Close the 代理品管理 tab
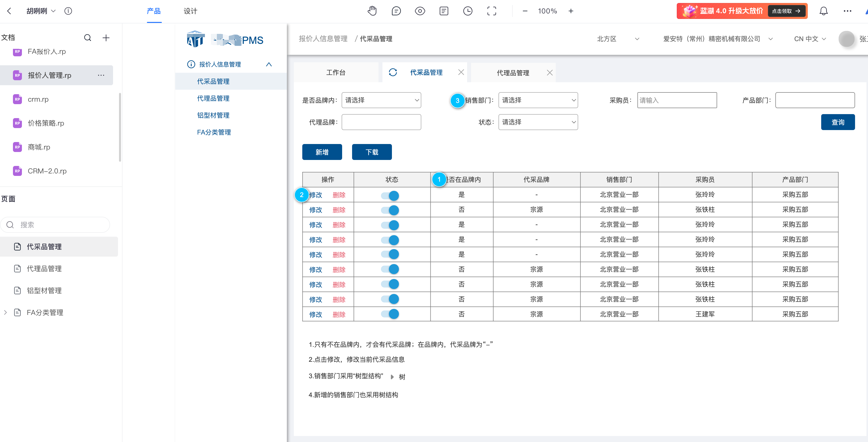The width and height of the screenshot is (868, 442). (x=550, y=73)
